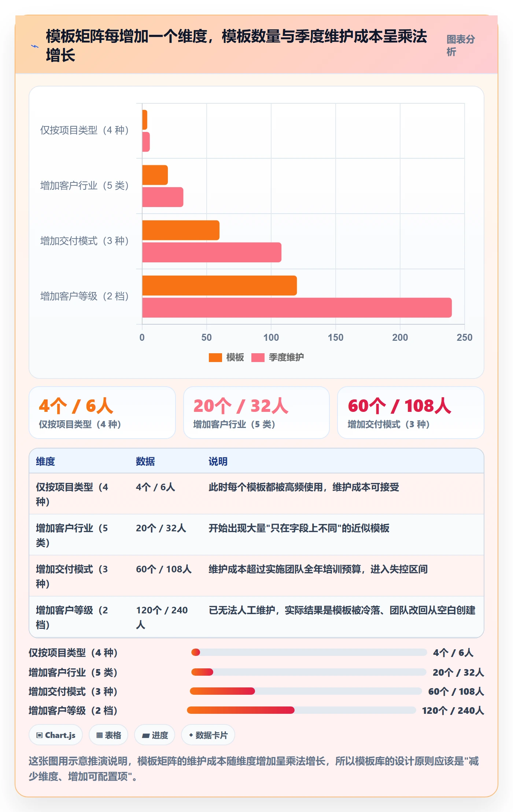The height and width of the screenshot is (812, 513).
Task: Click the 4个 / 6人 data card
Action: [102, 413]
